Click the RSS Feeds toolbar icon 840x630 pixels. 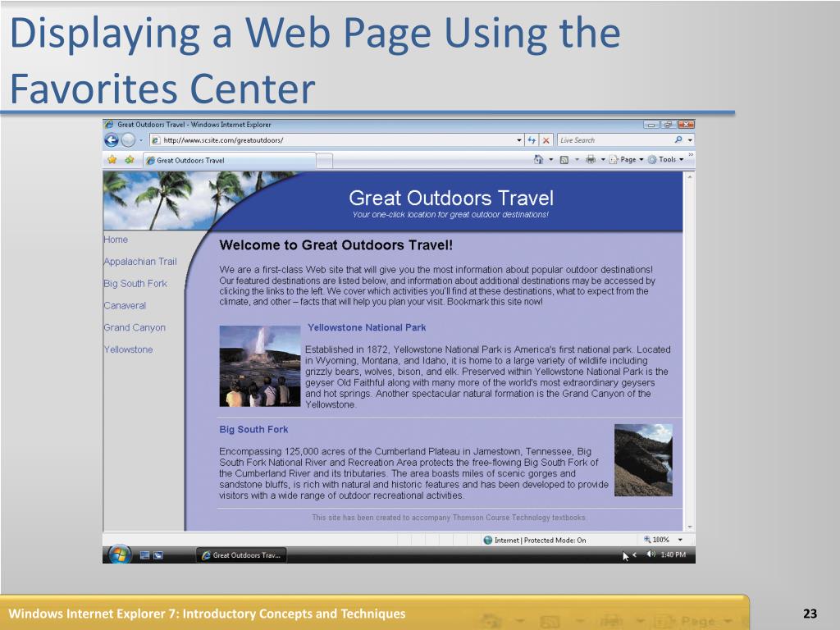pyautogui.click(x=564, y=160)
